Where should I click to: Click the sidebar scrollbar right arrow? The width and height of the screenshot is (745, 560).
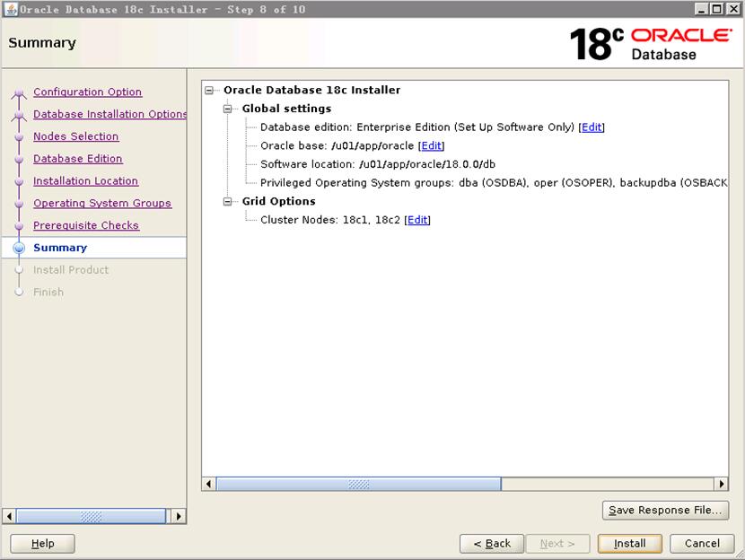tap(179, 516)
